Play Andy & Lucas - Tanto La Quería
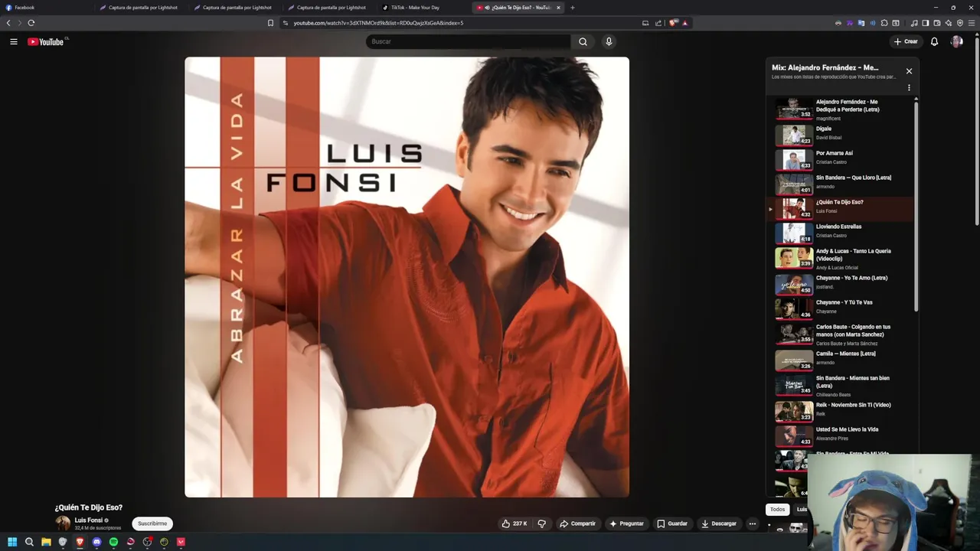The image size is (980, 551). click(x=842, y=258)
